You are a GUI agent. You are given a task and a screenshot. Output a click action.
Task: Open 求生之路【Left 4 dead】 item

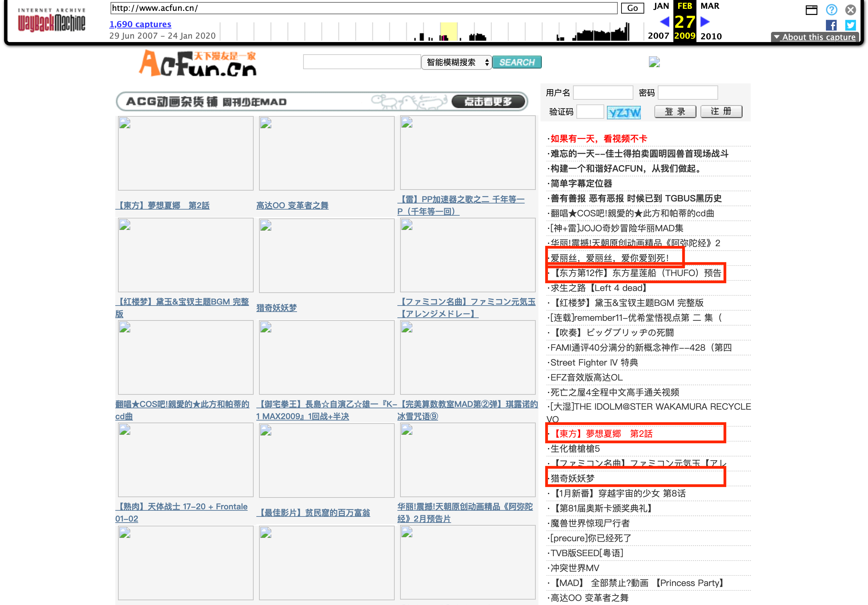(x=599, y=288)
